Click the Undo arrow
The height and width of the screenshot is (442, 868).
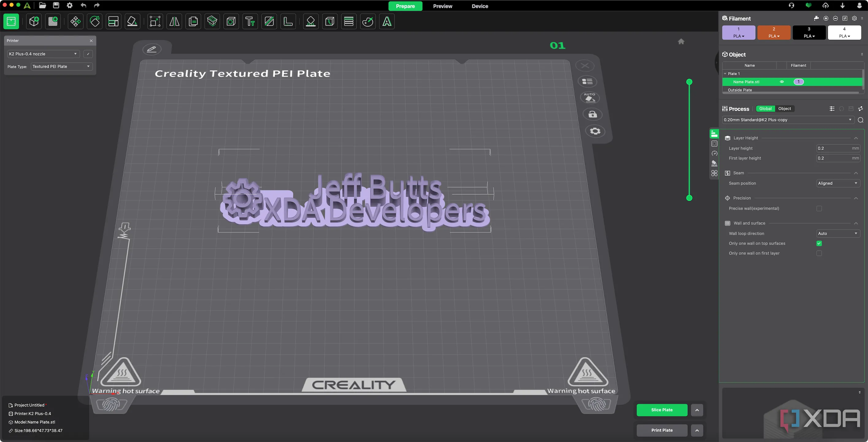coord(83,6)
